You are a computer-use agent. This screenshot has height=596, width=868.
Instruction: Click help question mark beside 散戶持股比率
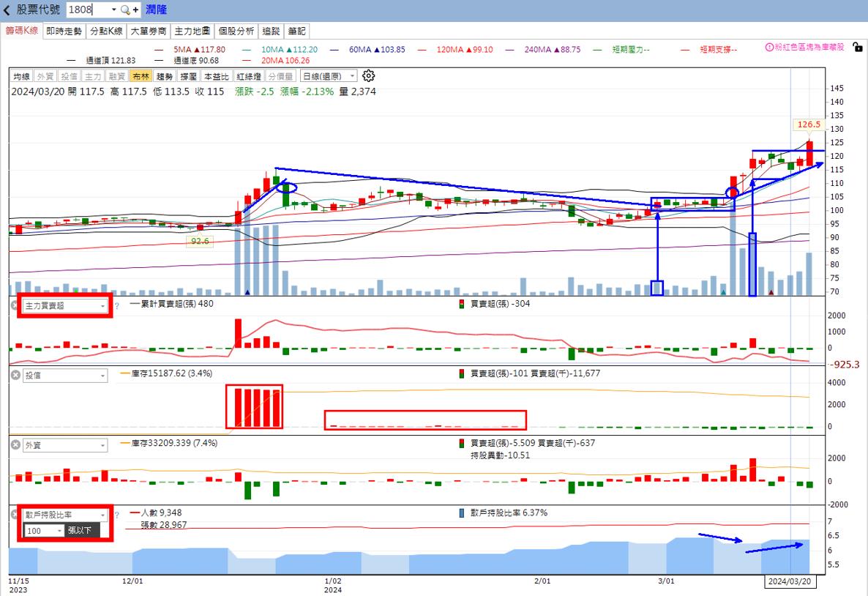[116, 515]
